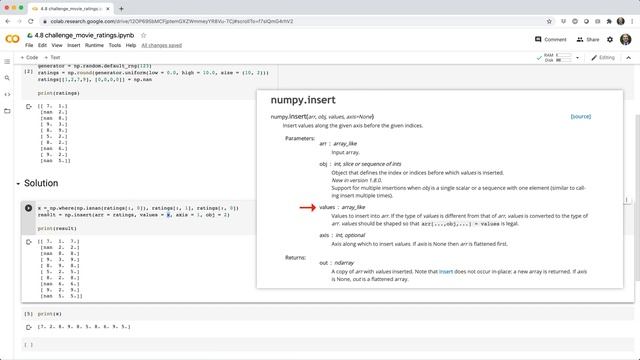Click the empty code cell at bottom
The width and height of the screenshot is (640, 360).
(x=327, y=345)
